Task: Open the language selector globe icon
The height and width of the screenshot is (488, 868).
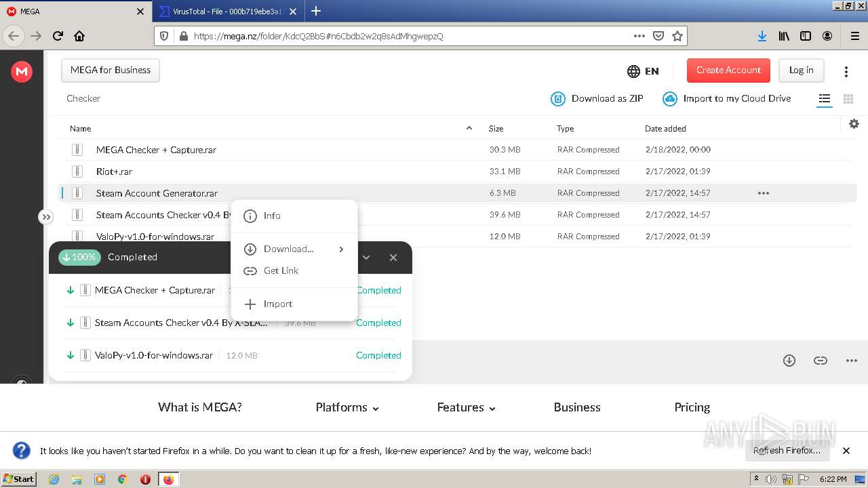Action: click(x=633, y=71)
